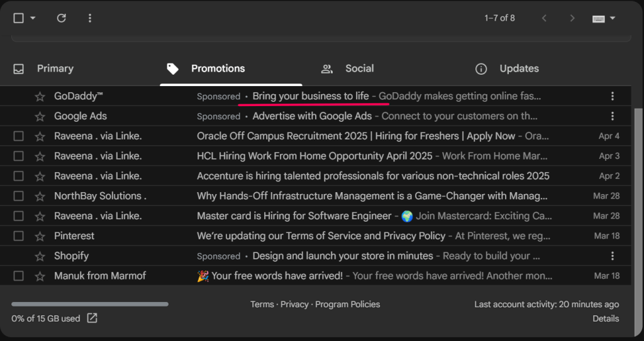
Task: Star the NorthBay Solutions email
Action: [x=40, y=196]
